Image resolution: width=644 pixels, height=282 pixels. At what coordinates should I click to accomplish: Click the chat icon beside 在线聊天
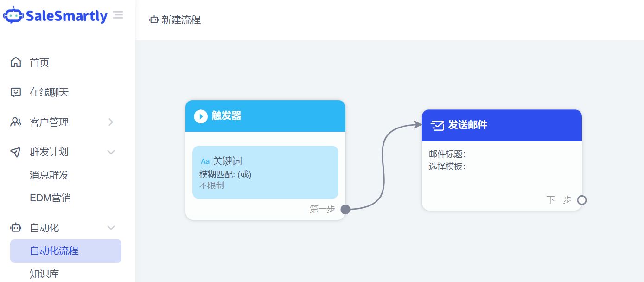16,92
